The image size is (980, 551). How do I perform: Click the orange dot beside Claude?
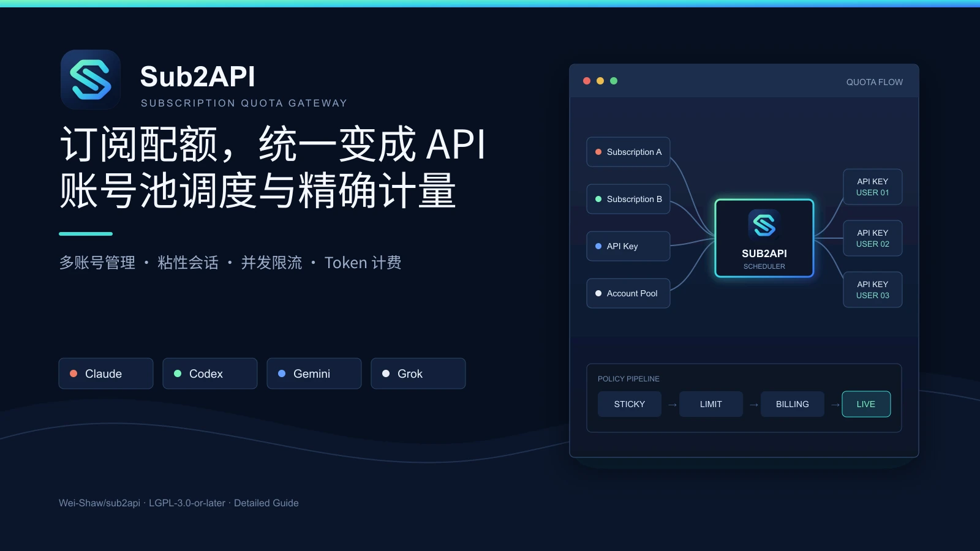click(73, 373)
